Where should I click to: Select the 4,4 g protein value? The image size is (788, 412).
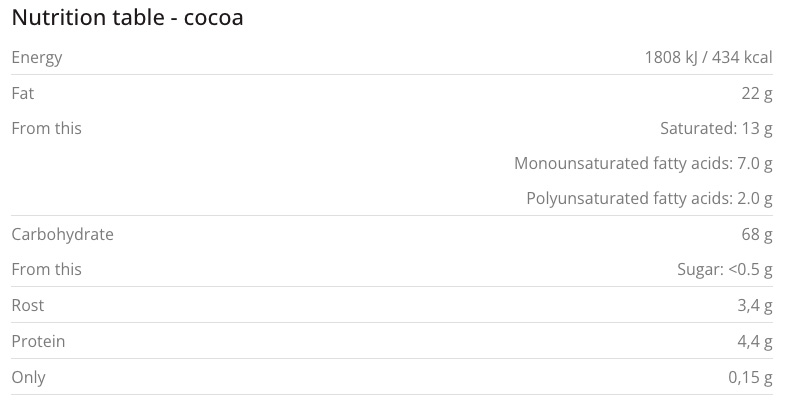point(753,341)
